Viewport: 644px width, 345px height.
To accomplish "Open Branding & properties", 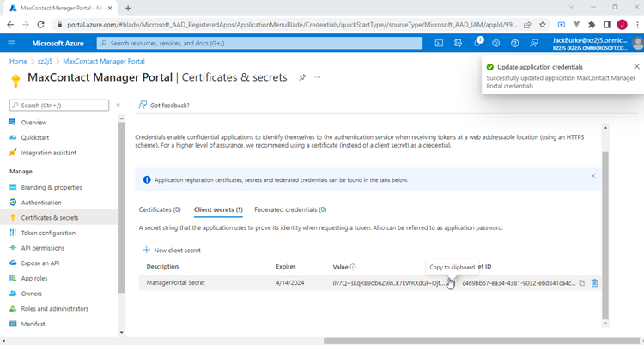I will point(52,187).
